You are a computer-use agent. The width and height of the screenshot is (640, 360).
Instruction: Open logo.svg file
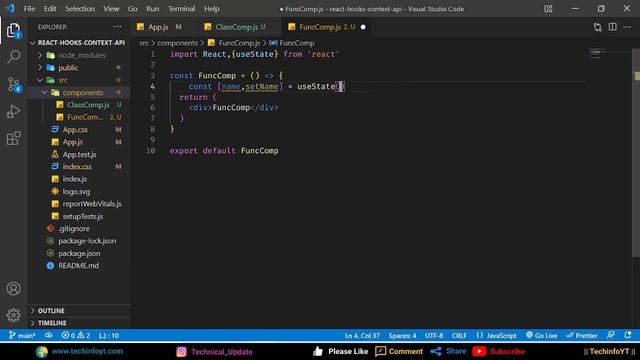tap(78, 191)
